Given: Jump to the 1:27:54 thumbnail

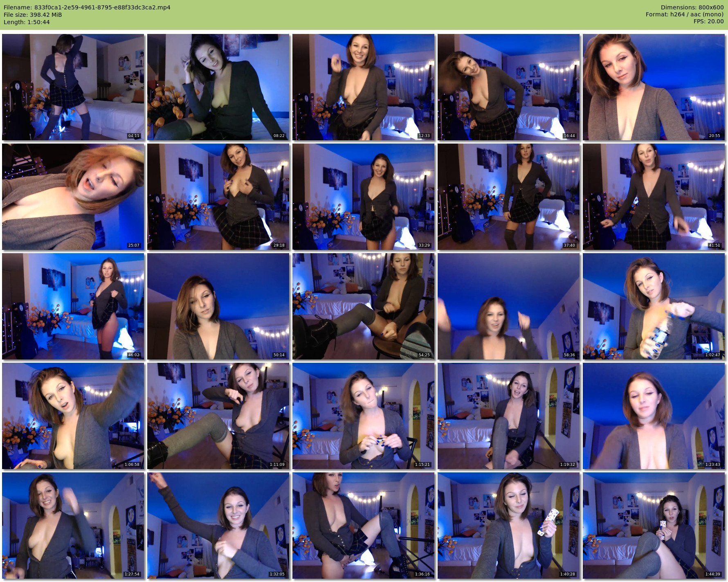Looking at the screenshot, I should click(73, 526).
